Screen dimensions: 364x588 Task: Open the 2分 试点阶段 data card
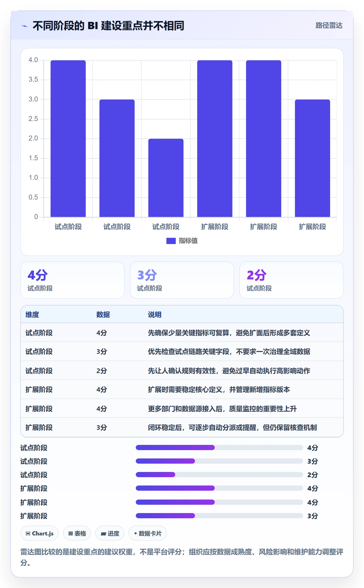point(291,280)
